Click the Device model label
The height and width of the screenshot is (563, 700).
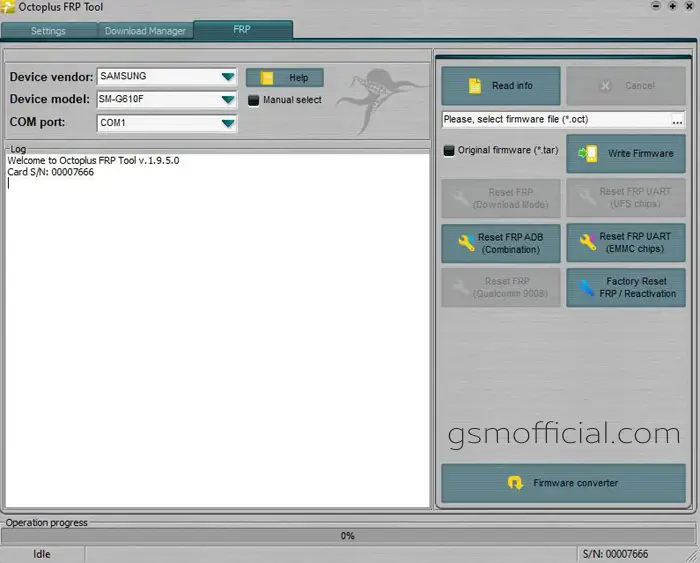coord(50,99)
